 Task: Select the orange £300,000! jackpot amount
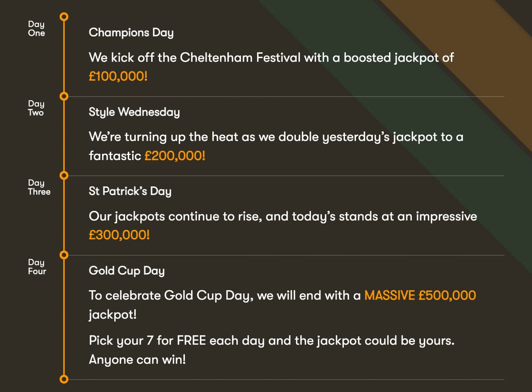coord(119,235)
